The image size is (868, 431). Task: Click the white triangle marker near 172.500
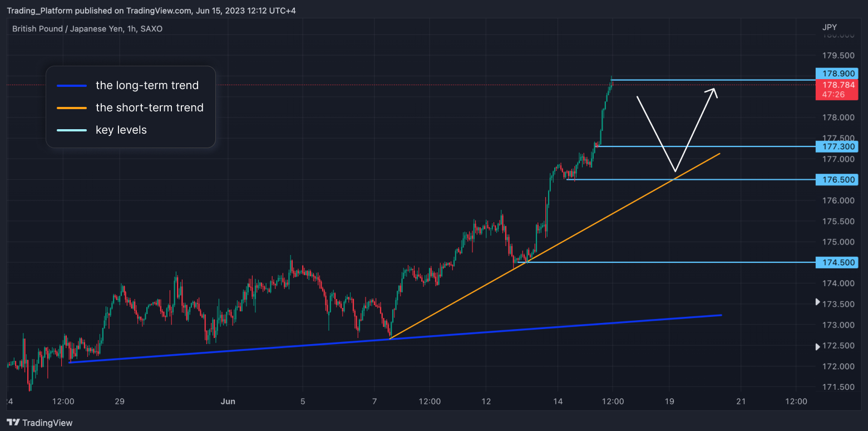tap(817, 346)
